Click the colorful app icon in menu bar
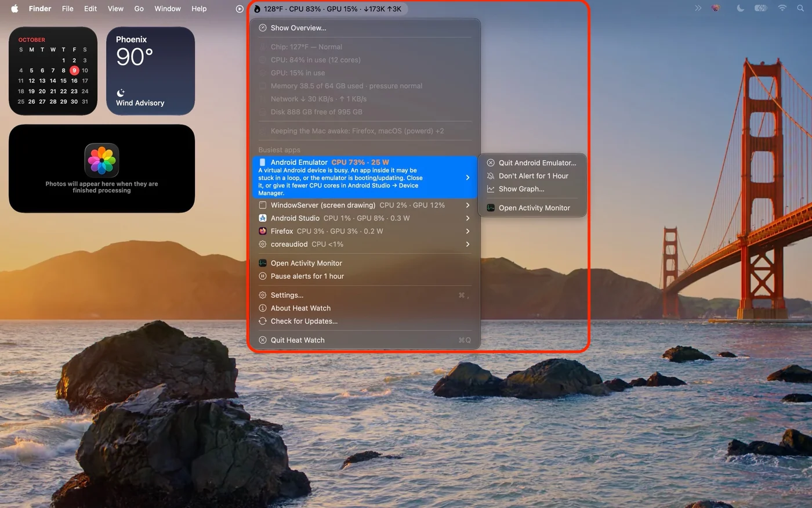Viewport: 812px width, 508px height. coord(716,9)
